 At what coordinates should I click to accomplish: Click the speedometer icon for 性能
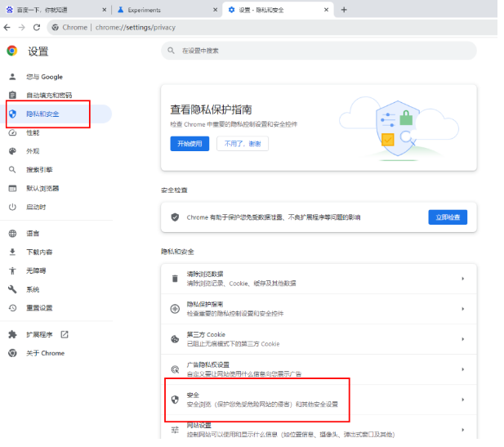(x=12, y=133)
